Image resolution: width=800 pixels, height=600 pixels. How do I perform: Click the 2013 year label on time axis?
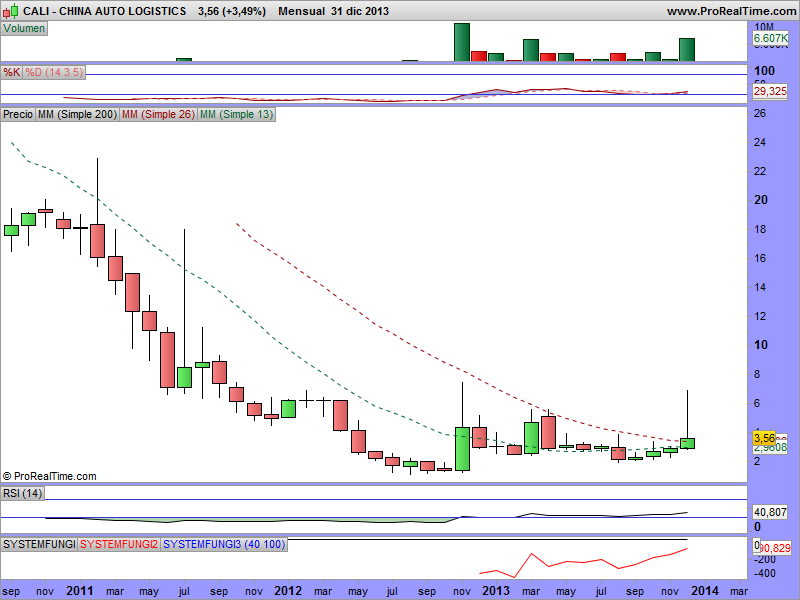(x=496, y=591)
